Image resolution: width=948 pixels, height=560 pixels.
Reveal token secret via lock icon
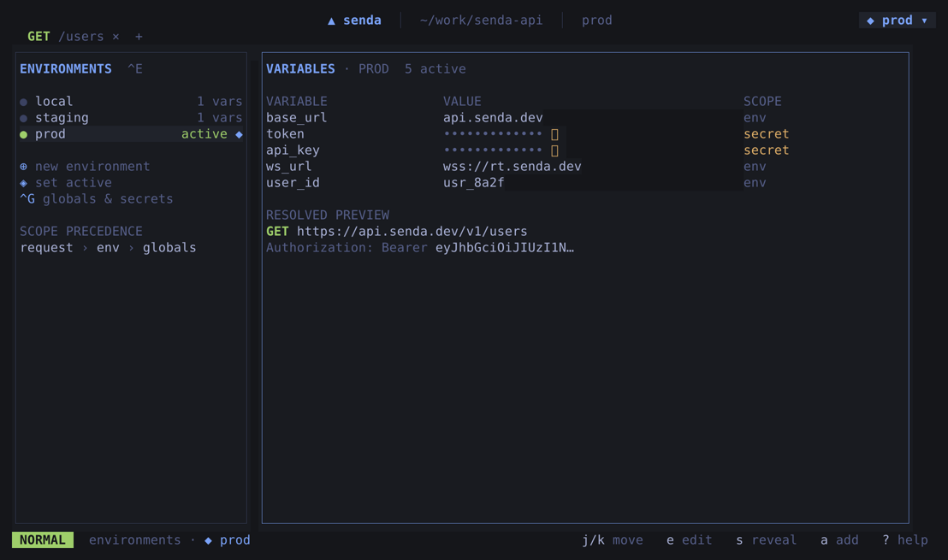[x=554, y=134]
